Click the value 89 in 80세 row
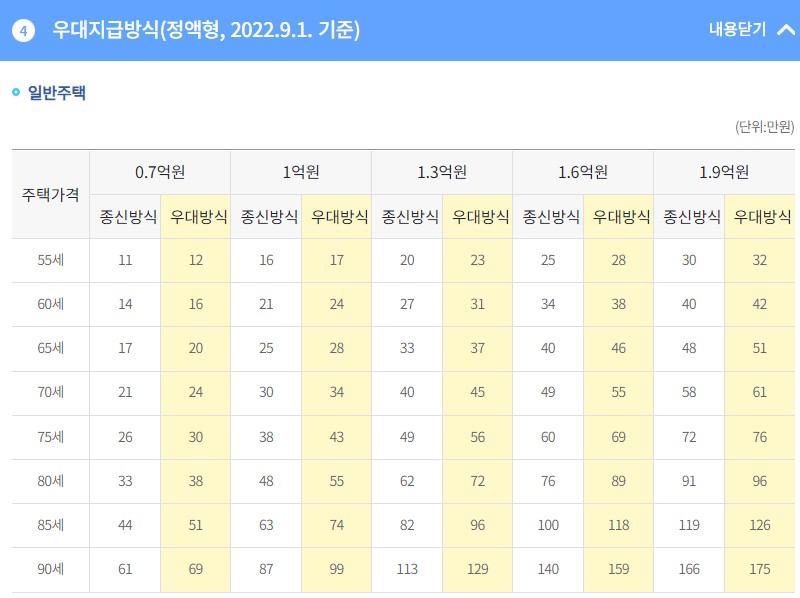The width and height of the screenshot is (800, 598). coord(618,481)
